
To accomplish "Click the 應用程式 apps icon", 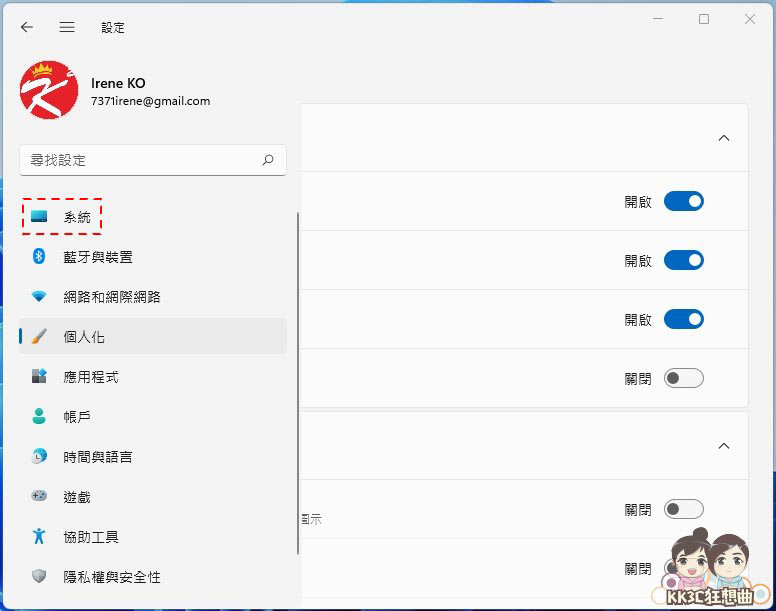I will tap(39, 376).
